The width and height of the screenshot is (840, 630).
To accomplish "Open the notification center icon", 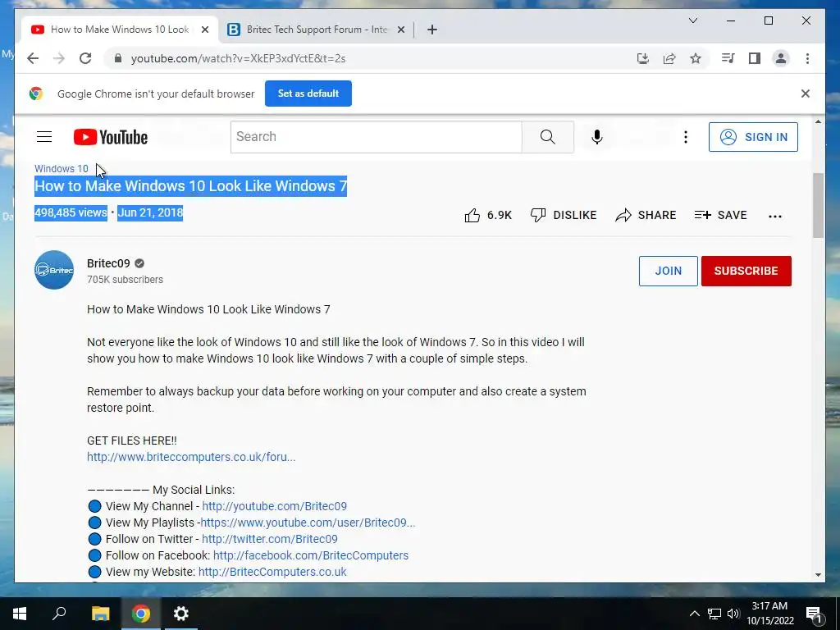I will click(814, 614).
